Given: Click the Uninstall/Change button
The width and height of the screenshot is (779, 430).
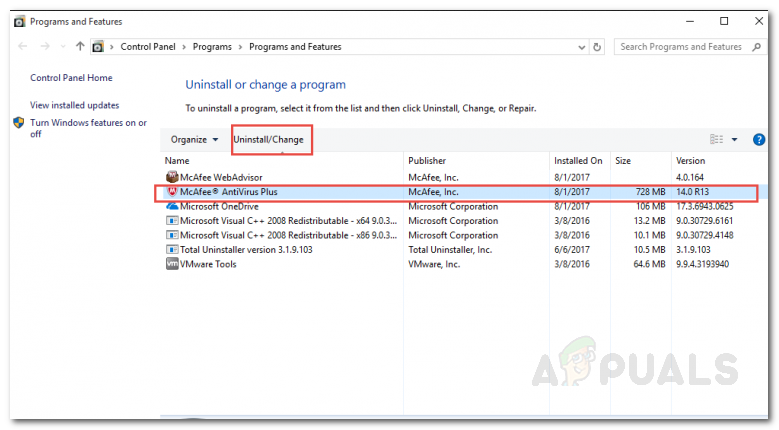Looking at the screenshot, I should [268, 140].
